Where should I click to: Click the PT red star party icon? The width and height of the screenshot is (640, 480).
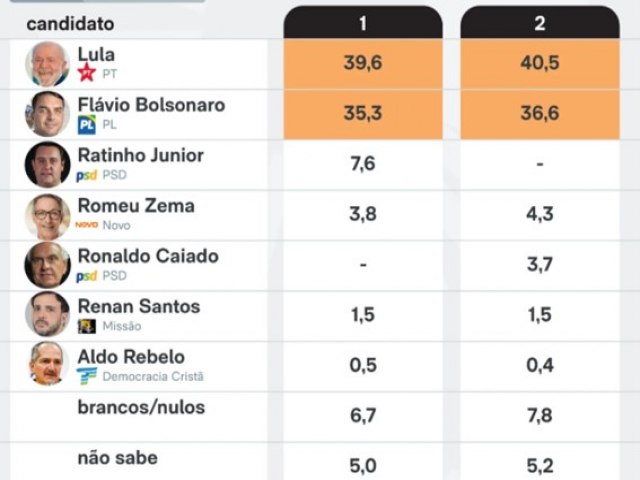pyautogui.click(x=86, y=73)
